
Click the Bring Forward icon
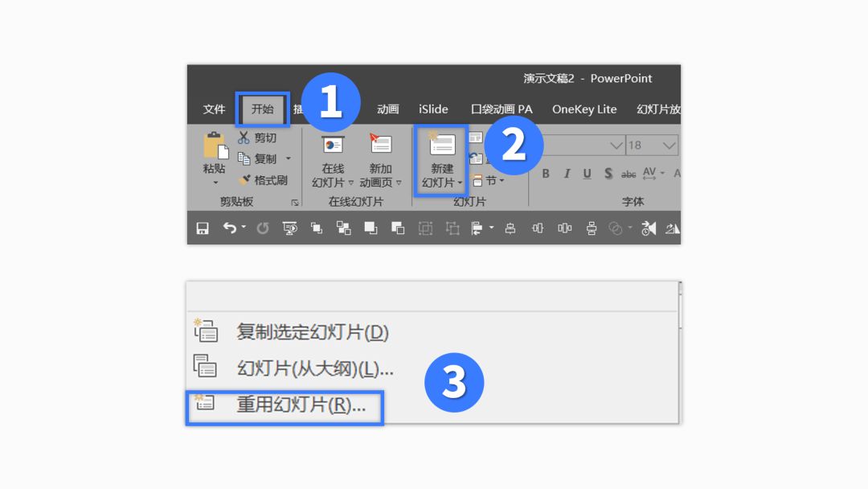tap(317, 228)
